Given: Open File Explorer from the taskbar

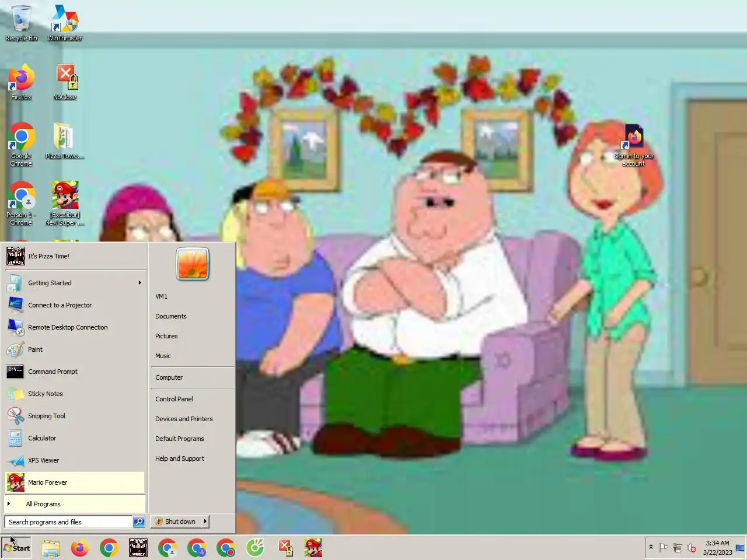Looking at the screenshot, I should coord(51,548).
